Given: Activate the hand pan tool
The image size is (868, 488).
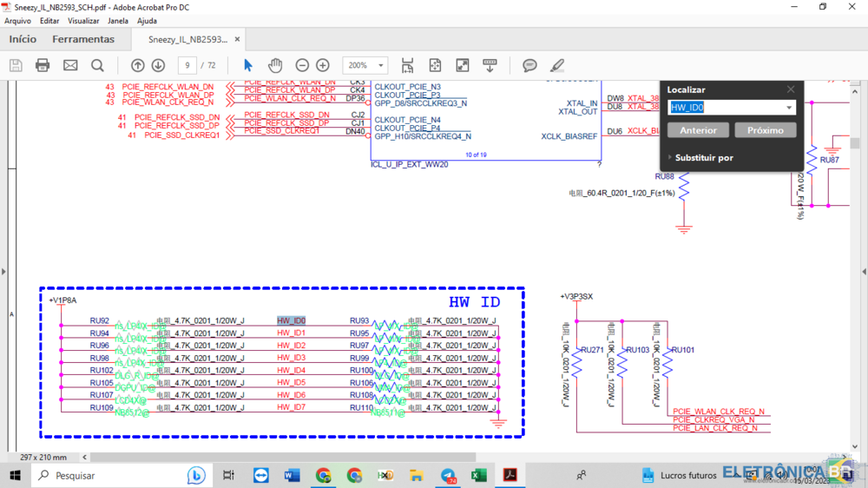Looking at the screenshot, I should pos(275,65).
